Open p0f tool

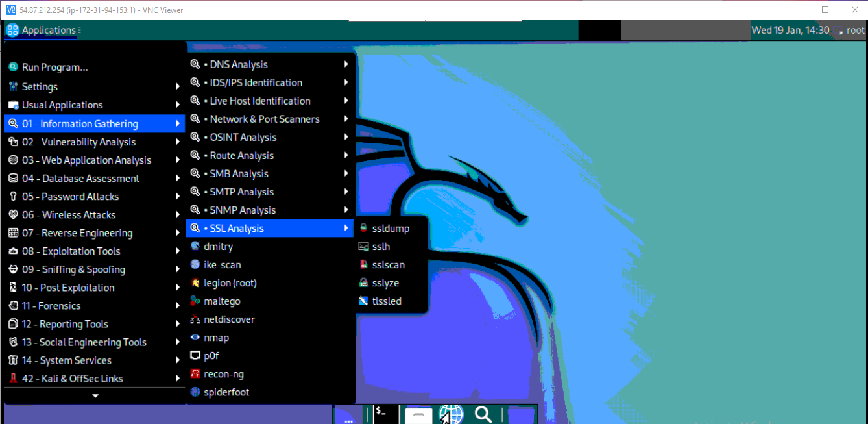(271, 356)
